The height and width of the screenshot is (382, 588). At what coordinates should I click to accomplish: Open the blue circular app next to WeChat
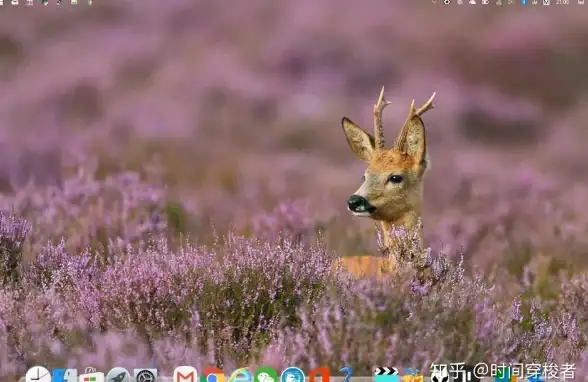(x=292, y=375)
